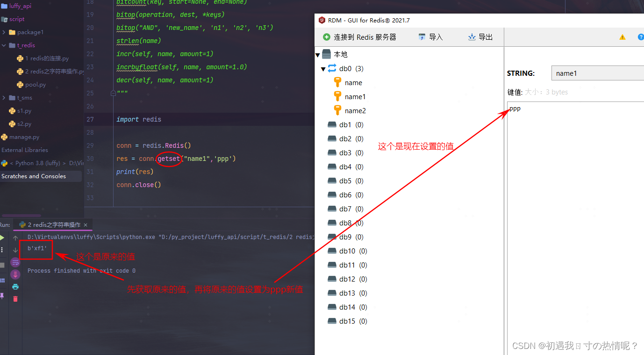Open pool.py in project tree
The image size is (644, 355).
pos(31,85)
